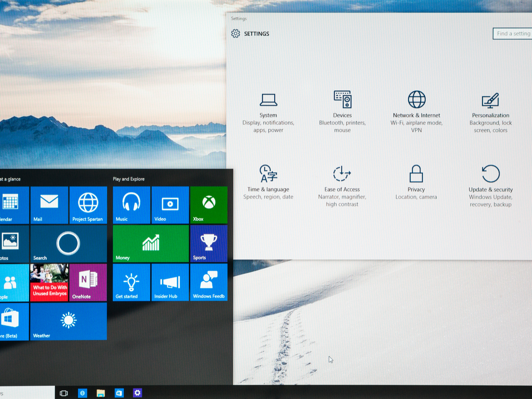Open Update & security settings

pos(490,185)
